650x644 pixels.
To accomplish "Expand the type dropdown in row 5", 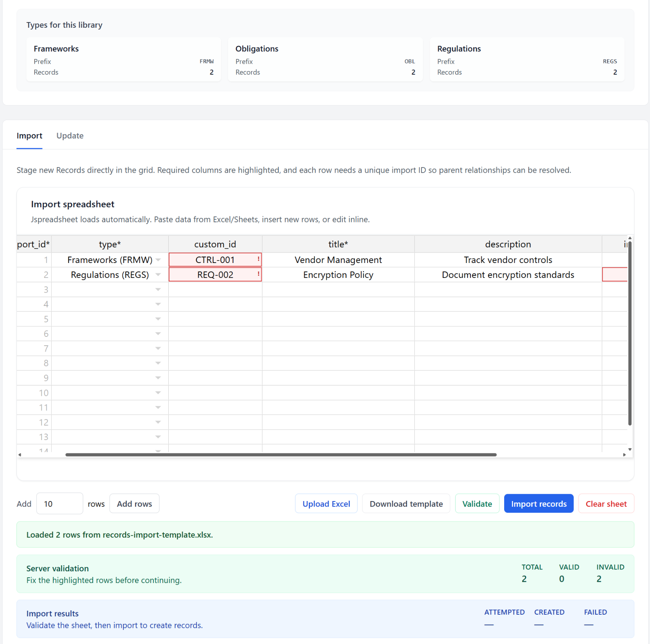I will pos(158,319).
